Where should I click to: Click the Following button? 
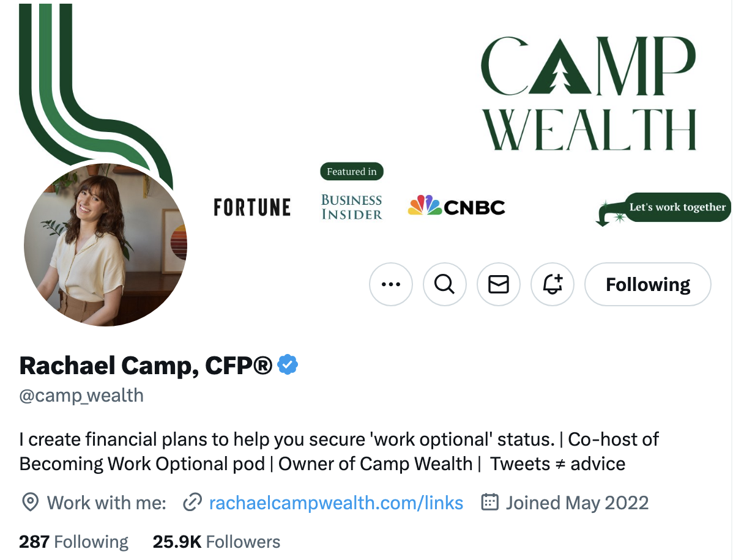click(x=648, y=284)
